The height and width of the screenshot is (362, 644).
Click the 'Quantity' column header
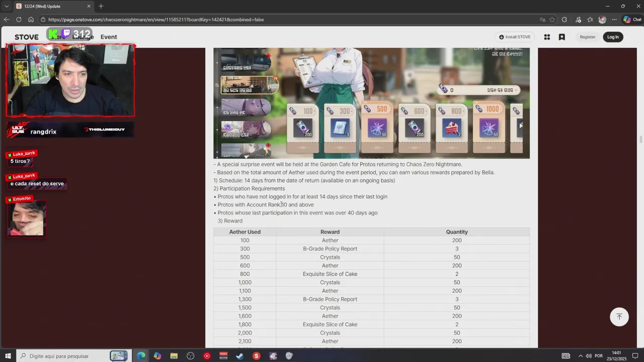click(457, 232)
